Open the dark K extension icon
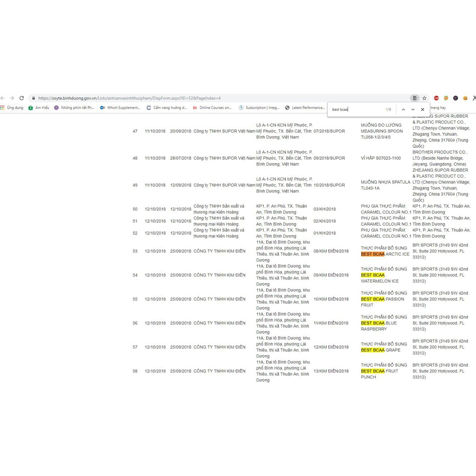The height and width of the screenshot is (476, 476). [456, 98]
